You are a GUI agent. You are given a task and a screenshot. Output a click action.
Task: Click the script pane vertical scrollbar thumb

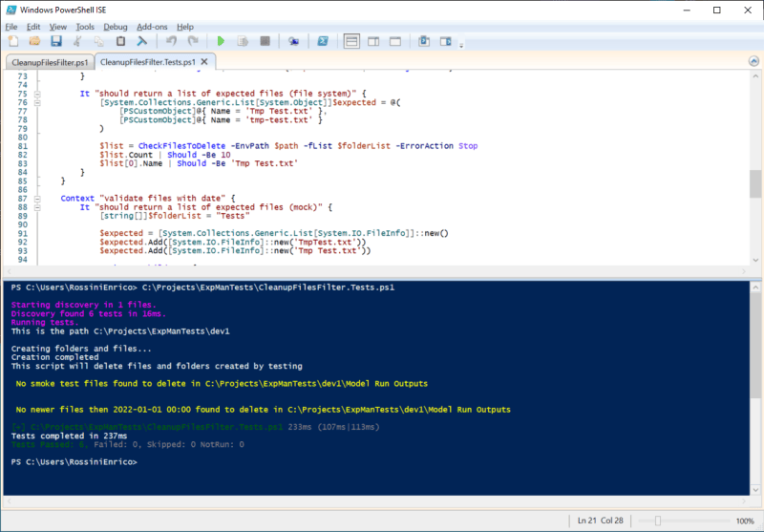click(x=754, y=183)
